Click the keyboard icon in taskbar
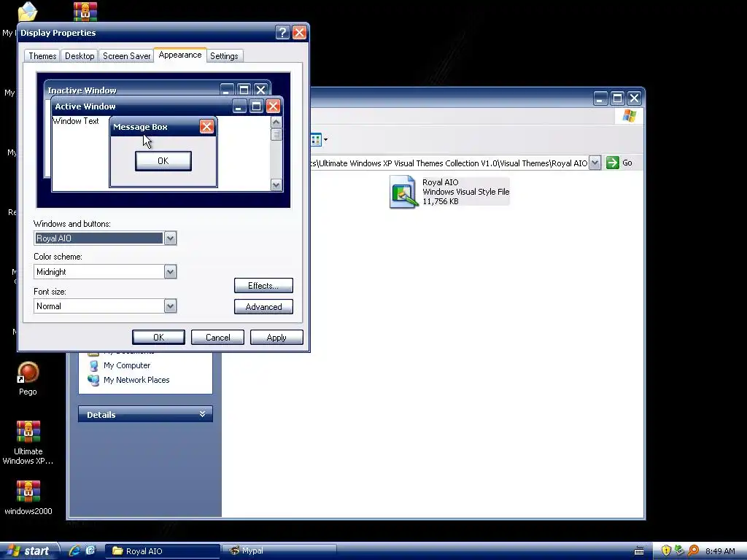 [639, 551]
